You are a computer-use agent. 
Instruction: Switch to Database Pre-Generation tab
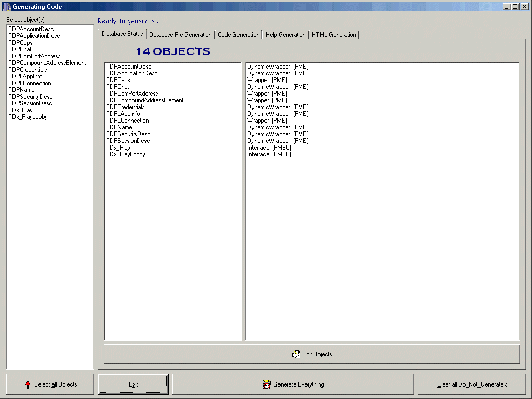(180, 35)
